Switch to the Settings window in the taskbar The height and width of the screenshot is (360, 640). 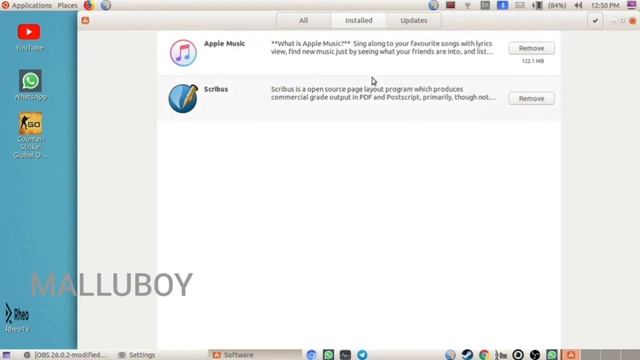[137, 355]
